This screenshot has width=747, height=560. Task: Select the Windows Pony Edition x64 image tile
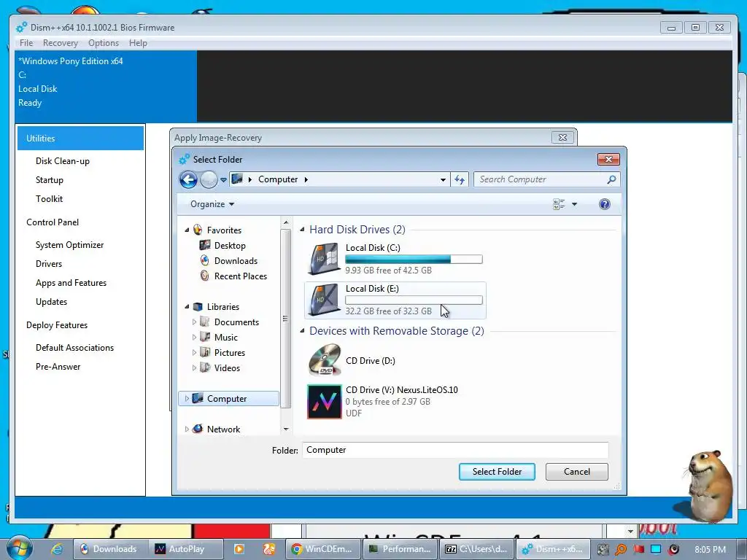pos(106,86)
